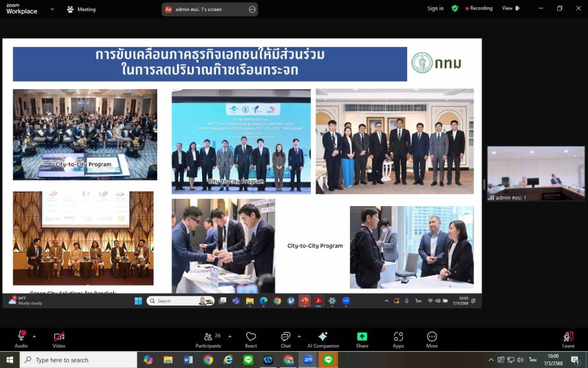Screen dimensions: 588x368
Task: Select the admin participant video thumbnail
Action: pyautogui.click(x=536, y=173)
